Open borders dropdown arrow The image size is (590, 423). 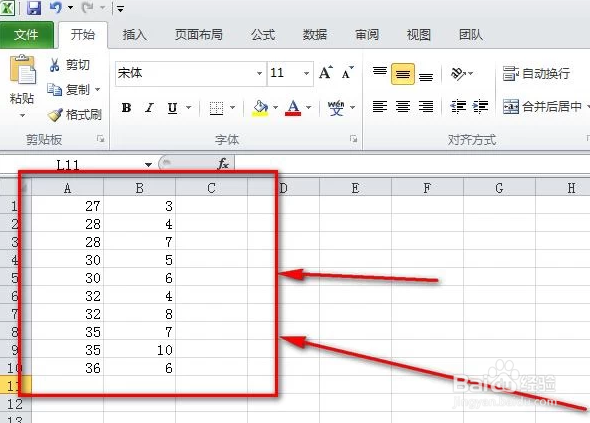coord(233,108)
